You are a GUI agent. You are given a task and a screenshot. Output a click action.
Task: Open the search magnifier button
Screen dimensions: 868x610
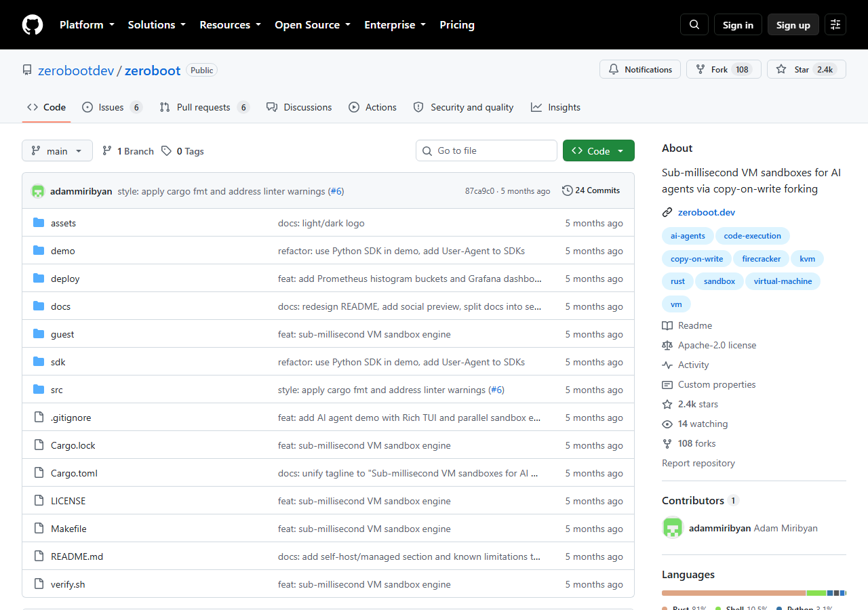click(x=694, y=24)
